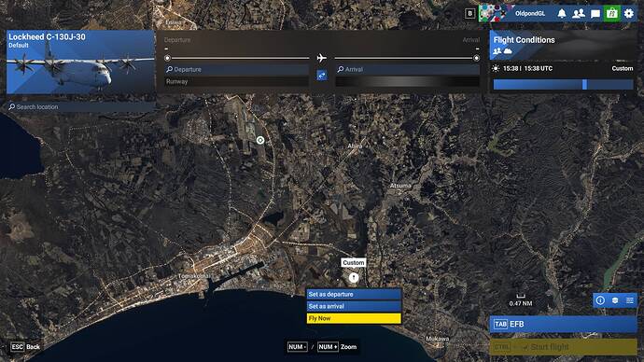
Task: Click ESC Back button
Action: click(25, 347)
